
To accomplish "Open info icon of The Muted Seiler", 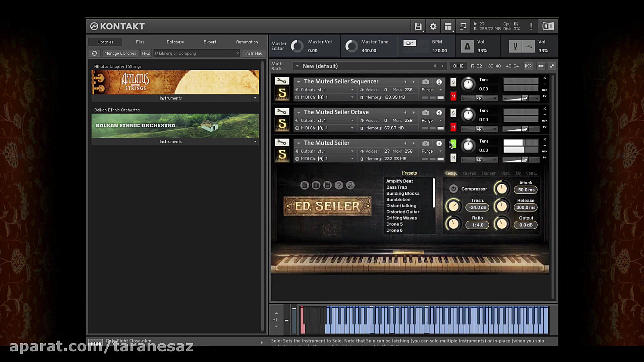I will point(439,143).
